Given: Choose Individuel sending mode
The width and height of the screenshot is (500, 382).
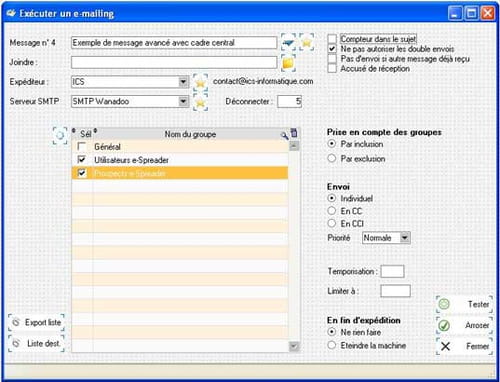Looking at the screenshot, I should pyautogui.click(x=332, y=198).
